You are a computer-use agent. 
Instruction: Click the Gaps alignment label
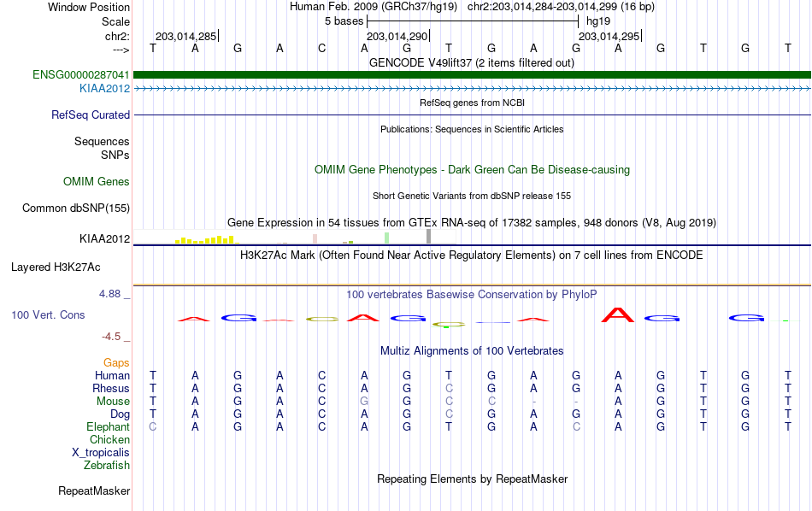click(x=116, y=362)
